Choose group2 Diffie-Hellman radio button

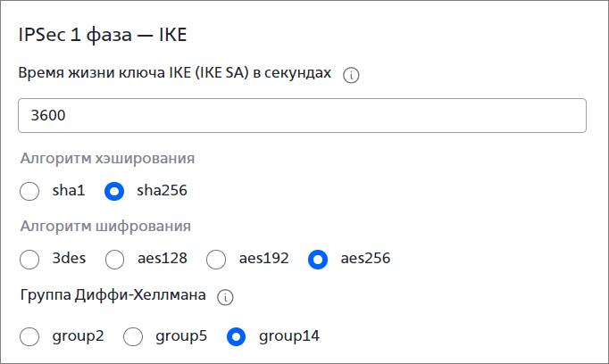(x=29, y=336)
